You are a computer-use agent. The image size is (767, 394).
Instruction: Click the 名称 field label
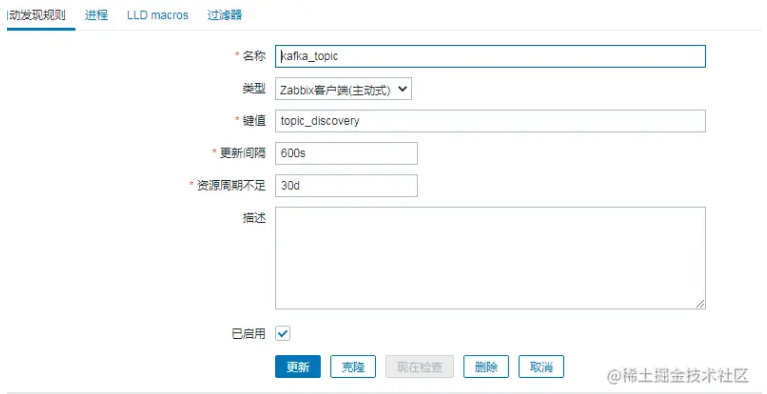point(254,56)
